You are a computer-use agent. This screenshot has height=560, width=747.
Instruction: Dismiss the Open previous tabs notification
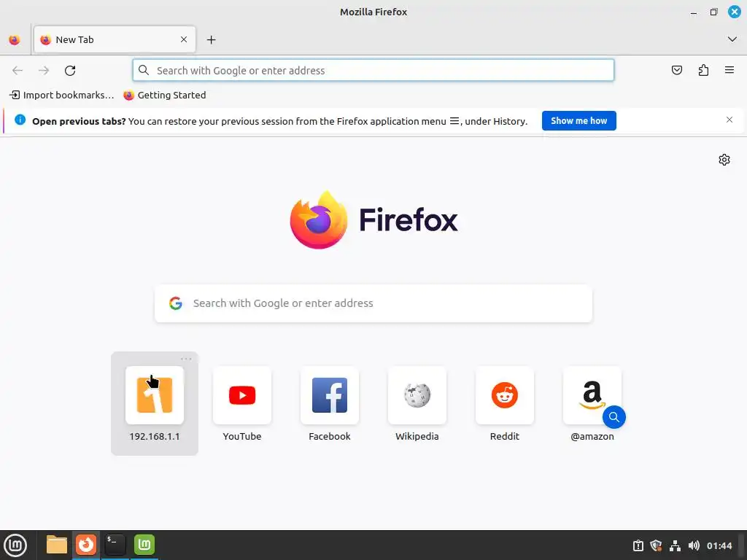tap(729, 120)
